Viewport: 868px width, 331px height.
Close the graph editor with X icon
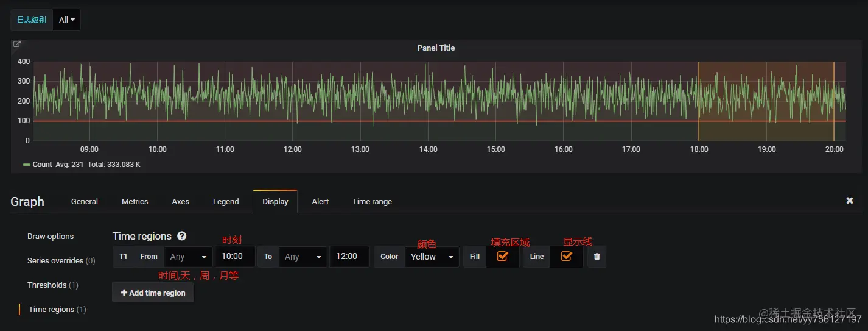point(850,201)
